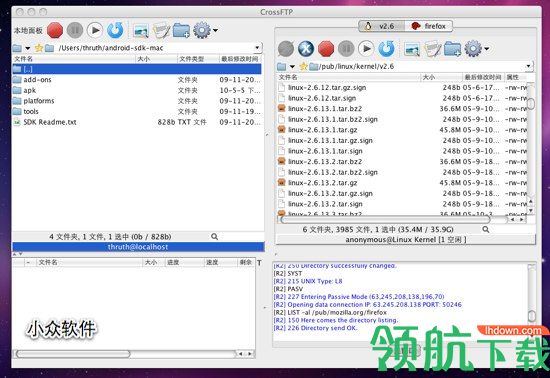Image resolution: width=550 pixels, height=378 pixels.
Task: Click the anonymous@Linux Kernel status bar
Action: 406,239
